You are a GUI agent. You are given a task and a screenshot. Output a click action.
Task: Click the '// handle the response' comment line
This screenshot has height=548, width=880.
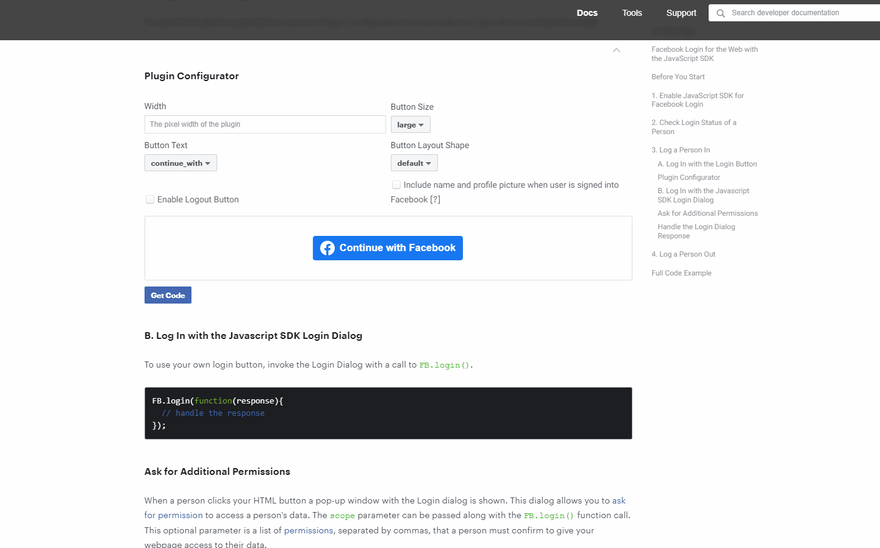click(x=213, y=413)
